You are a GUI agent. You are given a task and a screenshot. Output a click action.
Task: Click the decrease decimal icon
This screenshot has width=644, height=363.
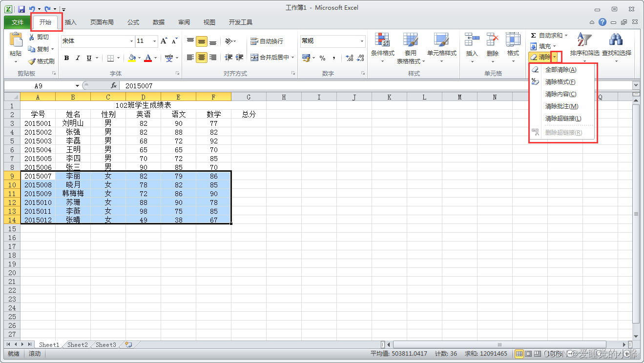tap(360, 58)
